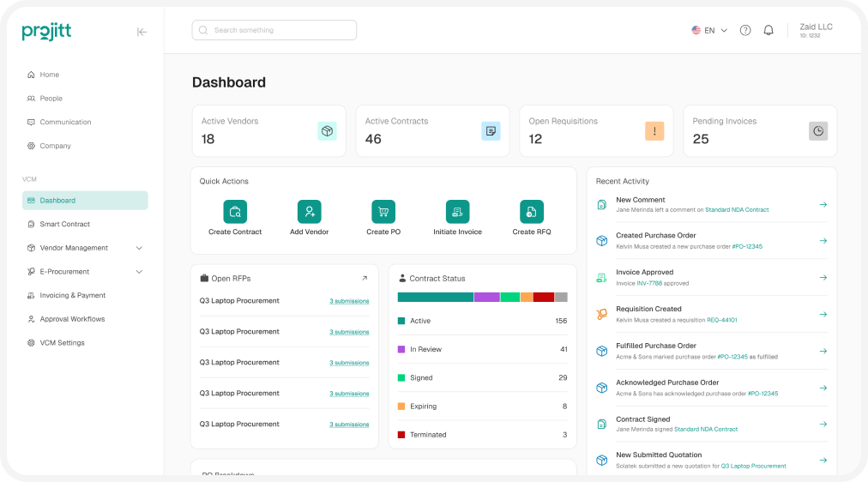Open the Open RFPs expand arrow icon
868x482 pixels.
(365, 278)
